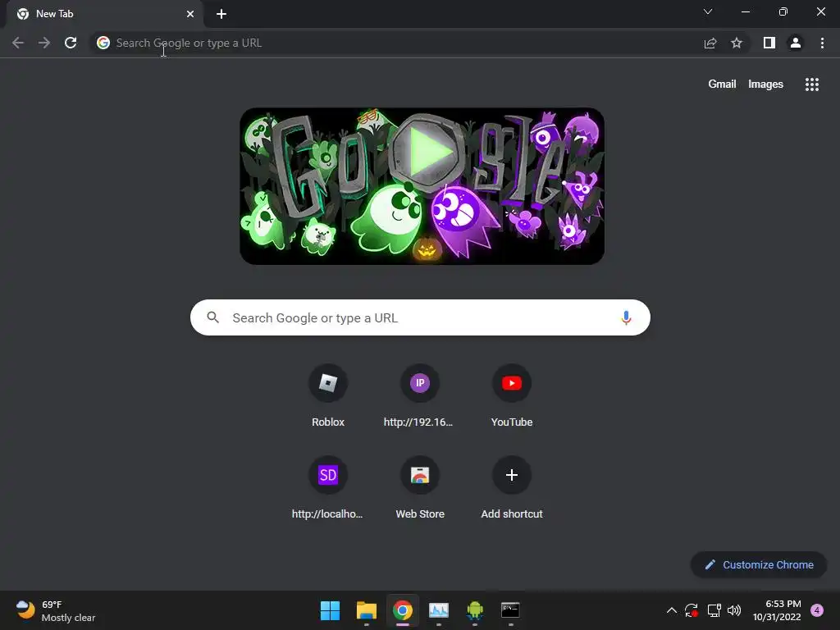Viewport: 840px width, 630px height.
Task: Open notifications badge showing 4
Action: tap(817, 610)
